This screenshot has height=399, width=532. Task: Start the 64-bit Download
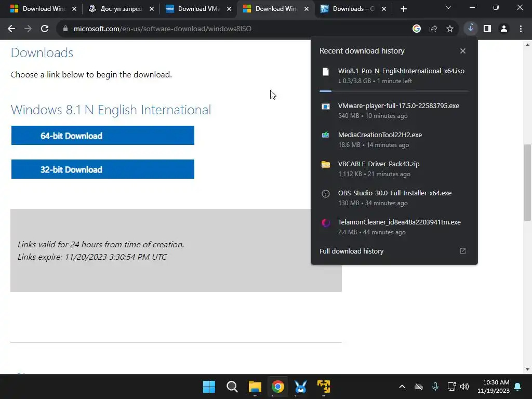[103, 136]
